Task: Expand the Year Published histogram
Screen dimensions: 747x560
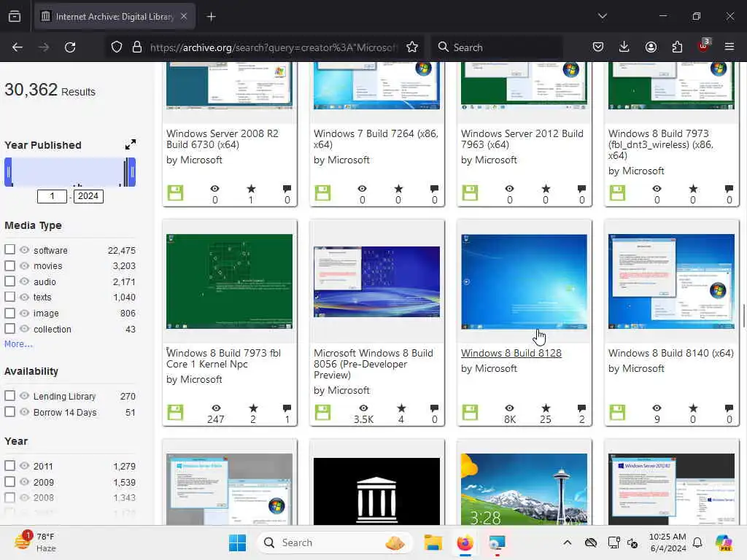Action: (130, 144)
